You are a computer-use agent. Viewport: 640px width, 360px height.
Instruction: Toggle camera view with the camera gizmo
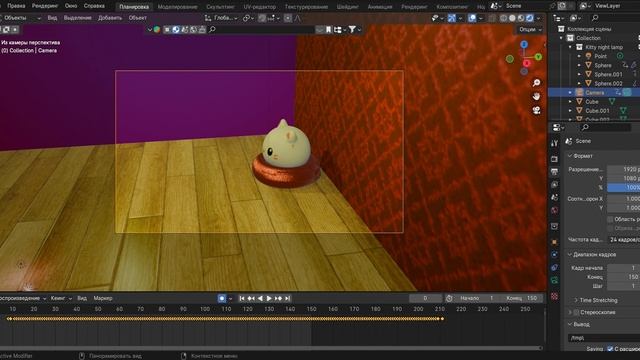click(x=536, y=110)
